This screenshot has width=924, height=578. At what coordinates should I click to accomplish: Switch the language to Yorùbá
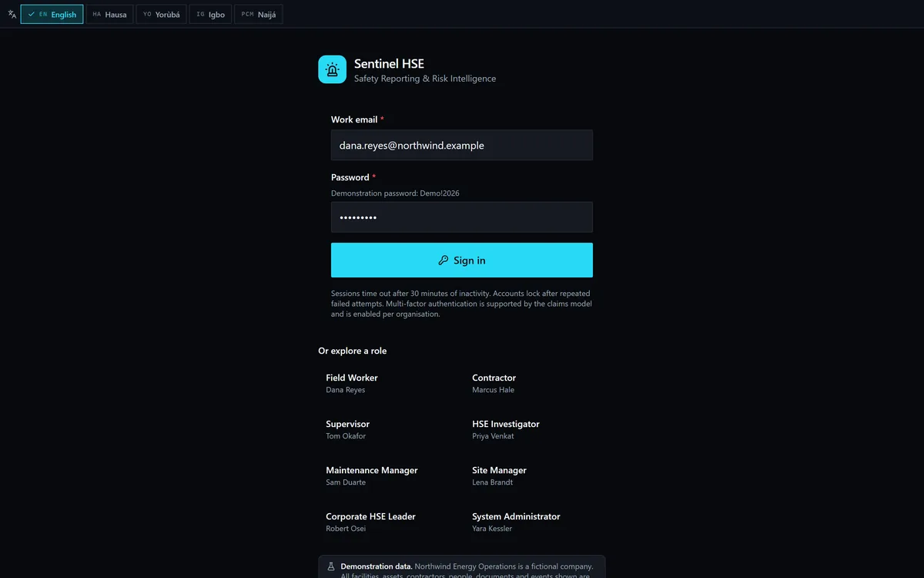[x=161, y=14]
